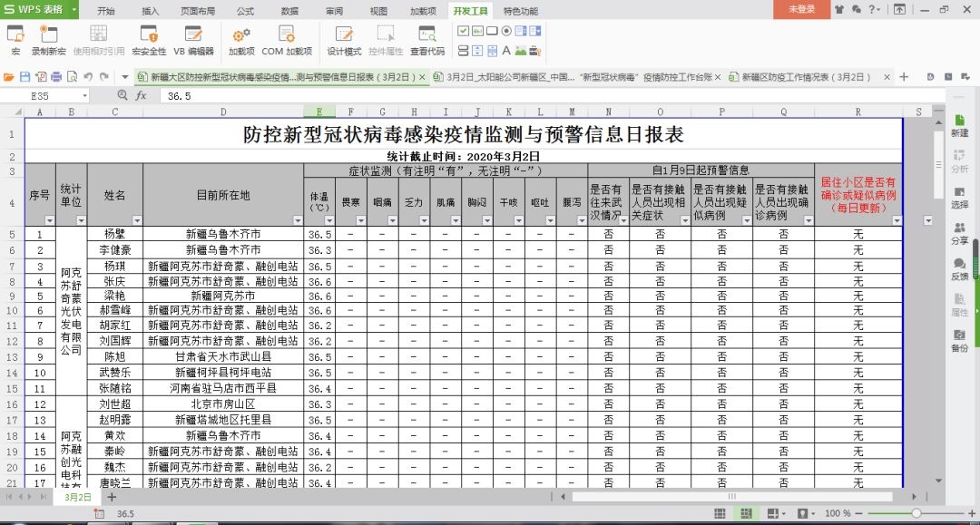Switch to the 特色功能 ribbon tab
The height and width of the screenshot is (525, 980).
[521, 11]
